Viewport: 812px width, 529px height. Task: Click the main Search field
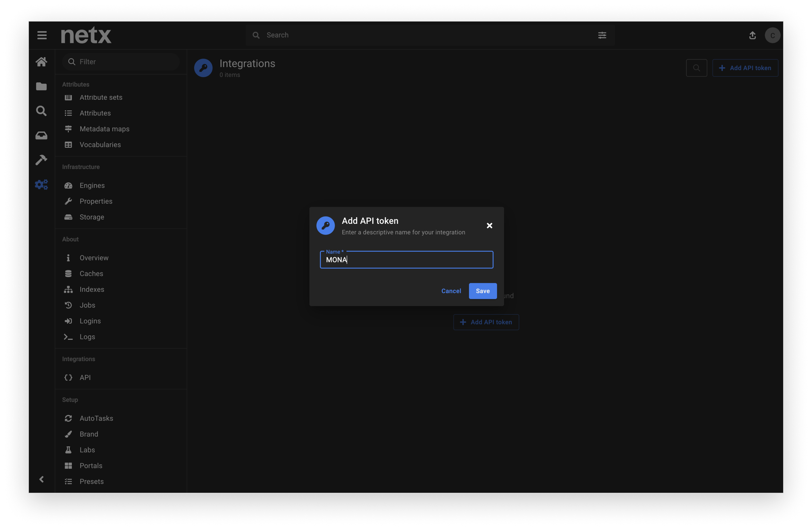pyautogui.click(x=430, y=35)
